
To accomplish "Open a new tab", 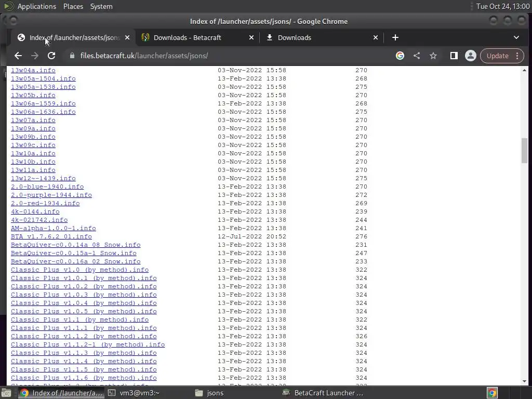I will (x=395, y=37).
